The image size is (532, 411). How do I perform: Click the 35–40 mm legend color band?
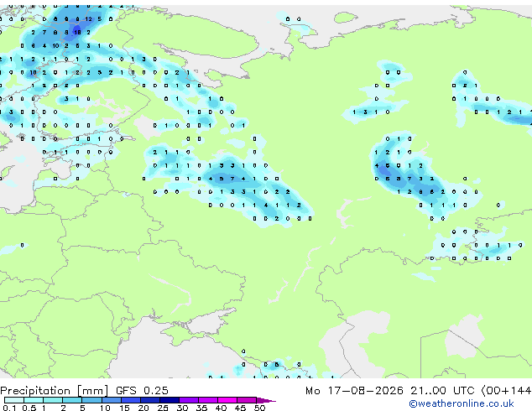click(x=208, y=400)
